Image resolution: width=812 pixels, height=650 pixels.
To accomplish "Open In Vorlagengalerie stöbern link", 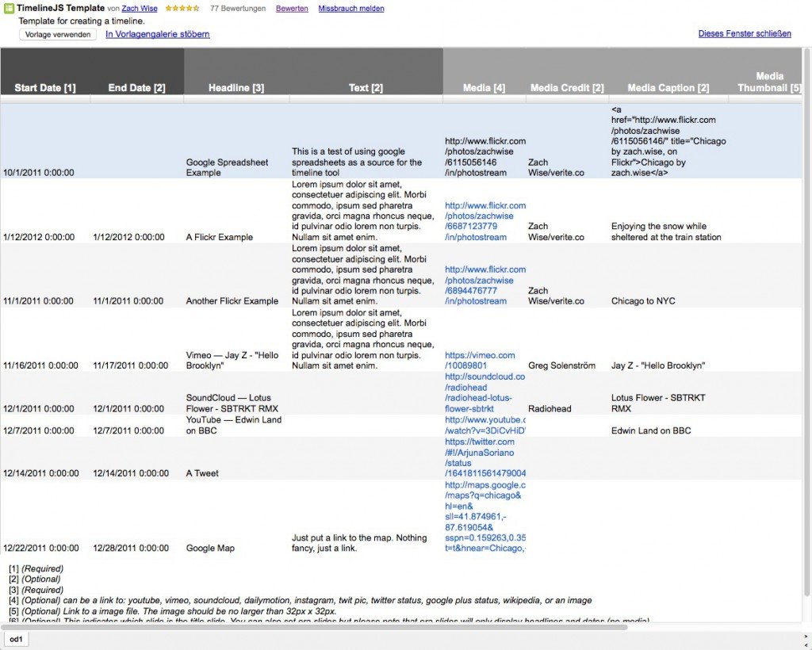I will pyautogui.click(x=157, y=34).
